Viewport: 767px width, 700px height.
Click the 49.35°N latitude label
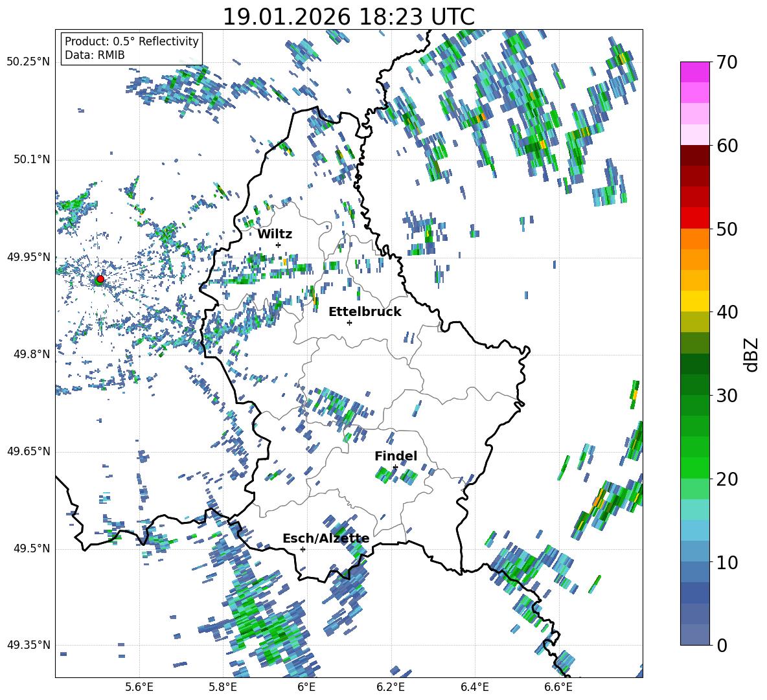[x=29, y=645]
